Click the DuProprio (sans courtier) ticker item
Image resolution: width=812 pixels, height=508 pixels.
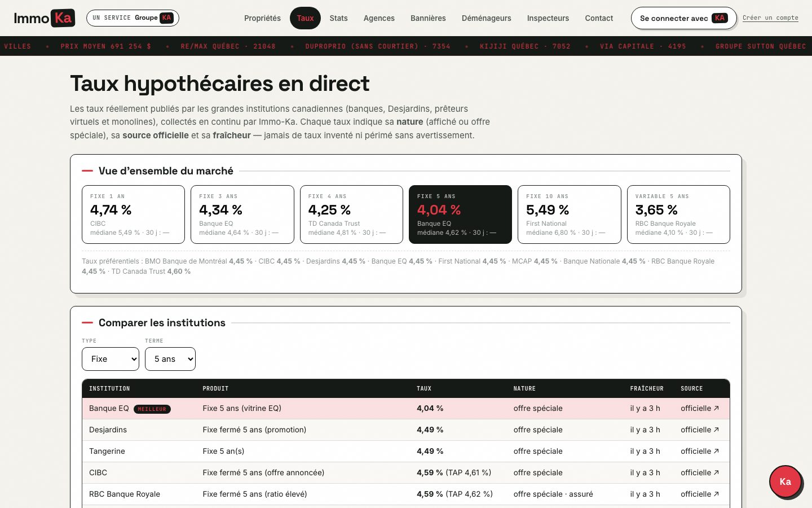[x=378, y=46]
